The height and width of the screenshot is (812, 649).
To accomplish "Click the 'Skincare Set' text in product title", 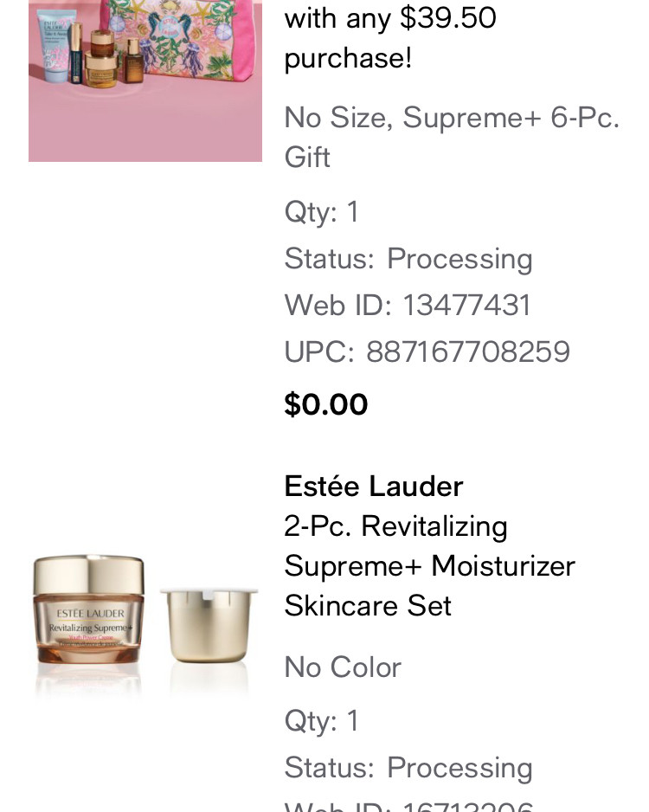I will tap(368, 605).
